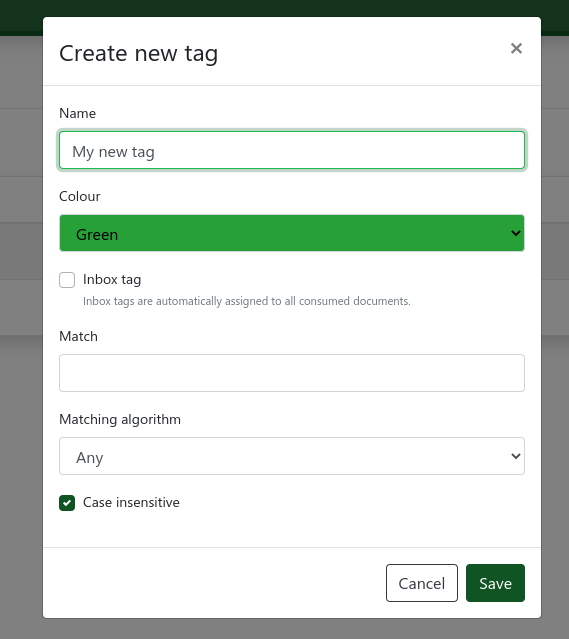569x639 pixels.
Task: Click the Matching algorithm field label
Action: click(120, 419)
